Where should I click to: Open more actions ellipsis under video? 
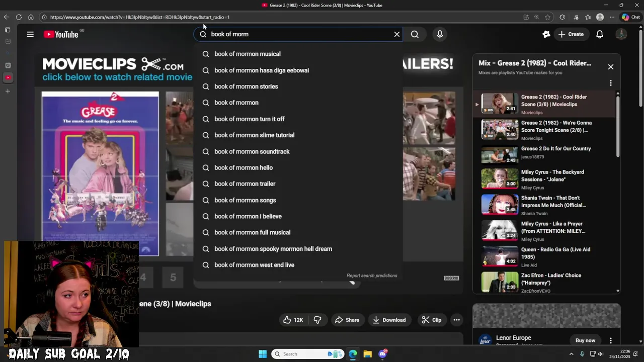456,320
